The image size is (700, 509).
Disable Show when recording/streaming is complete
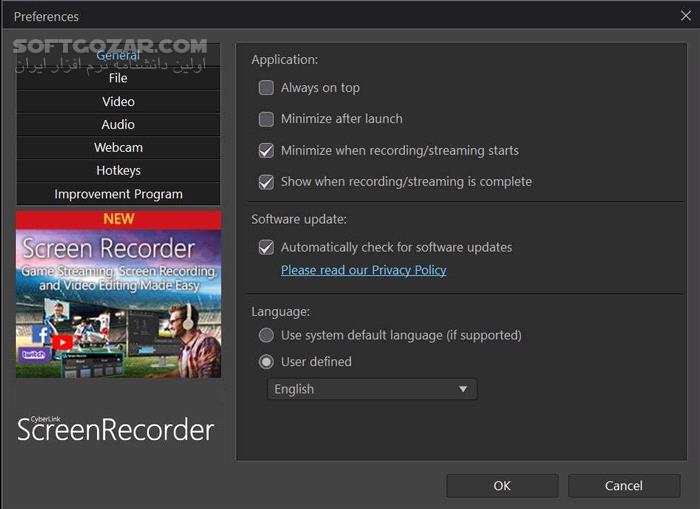[x=266, y=182]
